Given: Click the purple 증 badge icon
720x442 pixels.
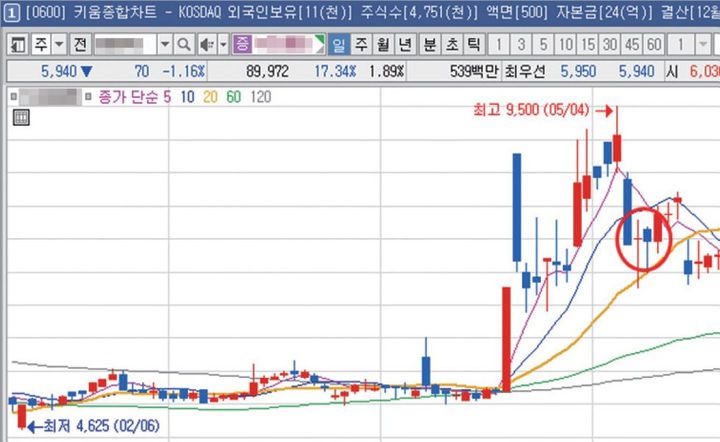Looking at the screenshot, I should pyautogui.click(x=243, y=45).
